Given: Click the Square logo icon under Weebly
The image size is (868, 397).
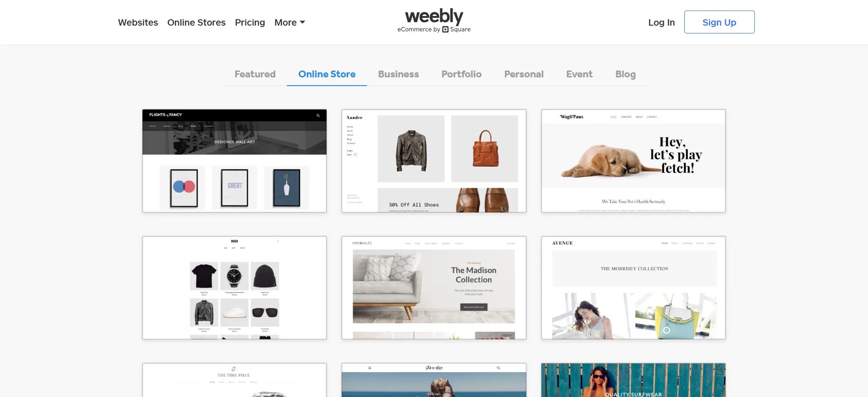Looking at the screenshot, I should coord(445,29).
